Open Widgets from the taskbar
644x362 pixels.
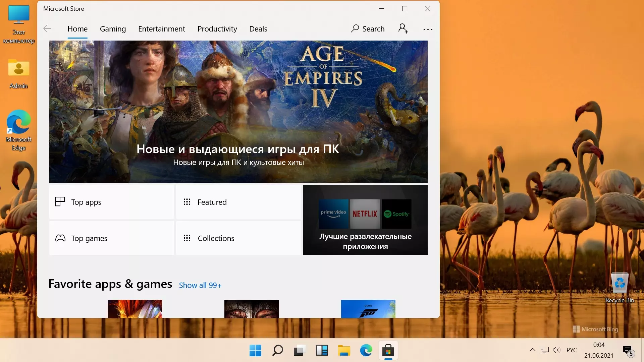point(322,351)
